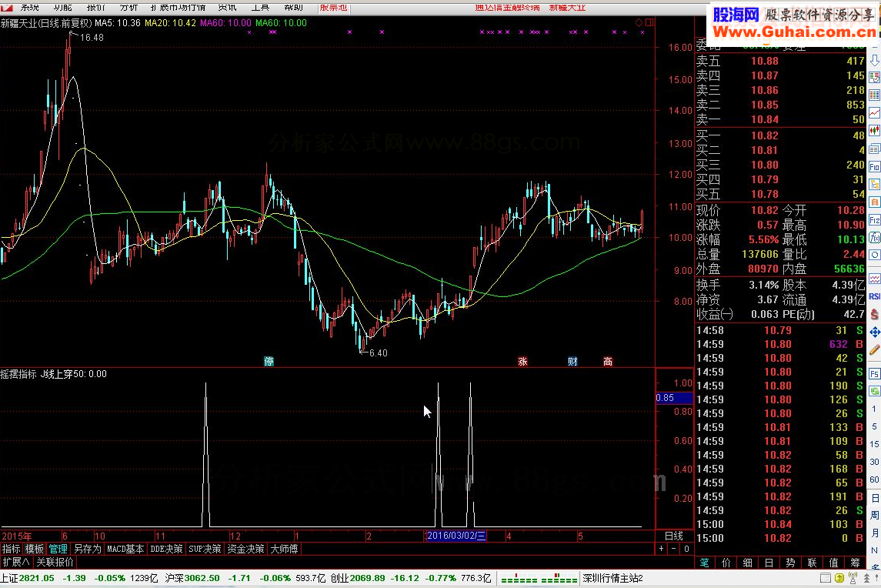Click the F12 icon in right sidebar
881x588 pixels.
[x=875, y=220]
